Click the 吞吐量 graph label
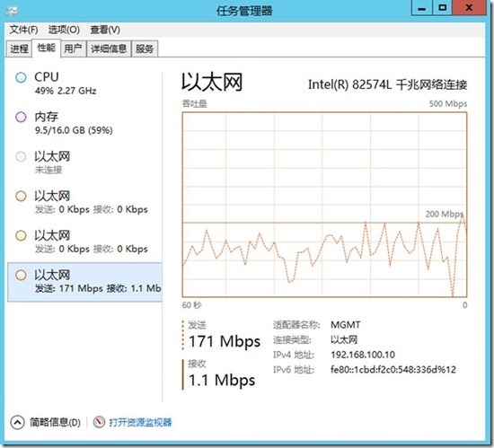Viewport: 494px width, 448px height. click(x=194, y=103)
